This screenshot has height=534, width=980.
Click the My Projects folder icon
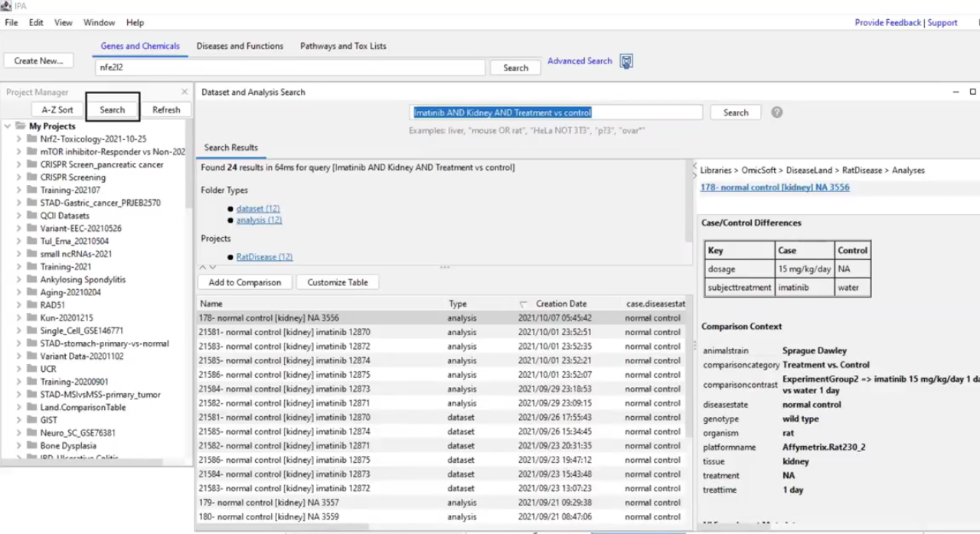click(x=21, y=126)
